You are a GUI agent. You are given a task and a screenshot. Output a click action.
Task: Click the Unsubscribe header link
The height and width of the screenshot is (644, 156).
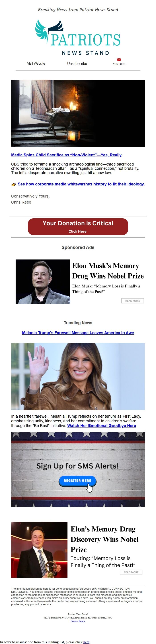click(77, 64)
